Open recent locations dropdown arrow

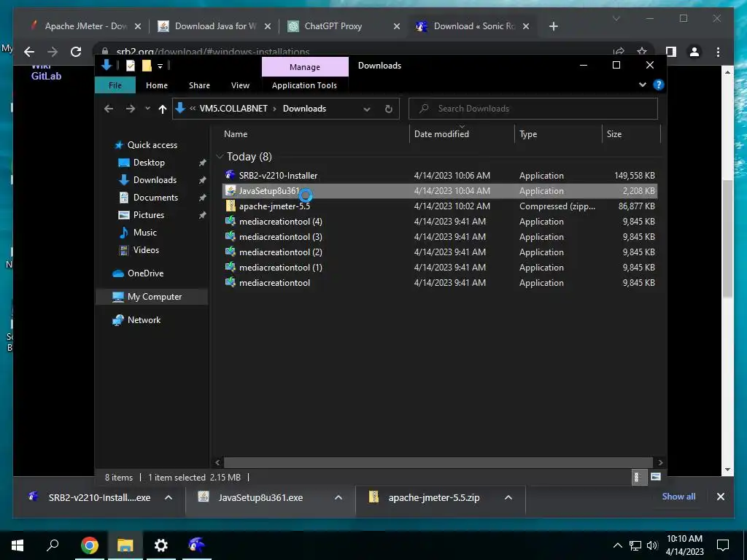pyautogui.click(x=147, y=109)
